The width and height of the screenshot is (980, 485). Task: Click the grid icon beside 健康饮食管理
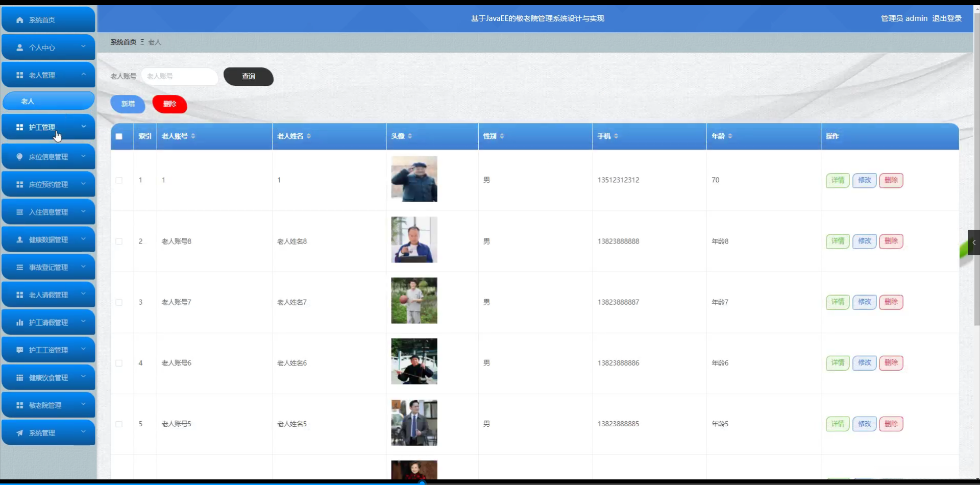click(x=19, y=377)
